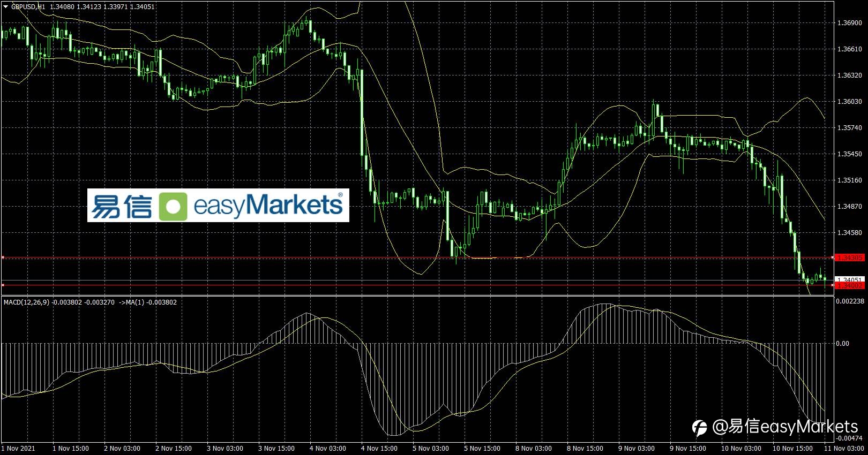Click the MACD(12,26,9) indicator label
This screenshot has height=455, width=868.
(26, 302)
